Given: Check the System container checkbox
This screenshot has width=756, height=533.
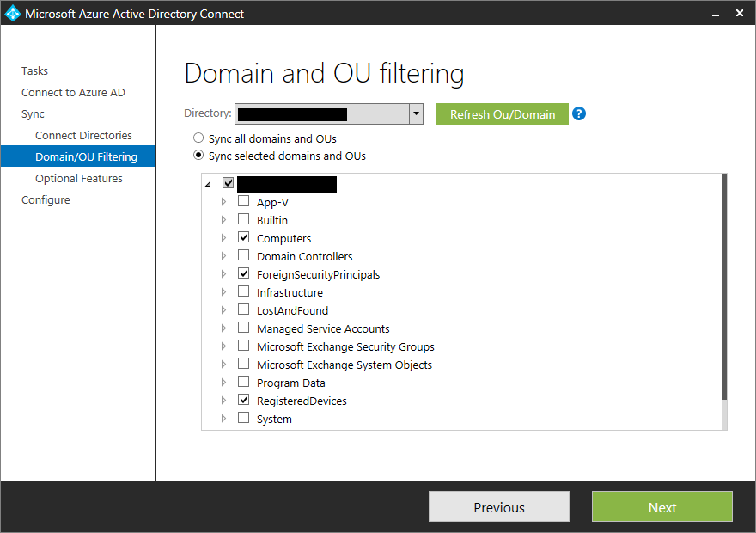Looking at the screenshot, I should tap(243, 418).
